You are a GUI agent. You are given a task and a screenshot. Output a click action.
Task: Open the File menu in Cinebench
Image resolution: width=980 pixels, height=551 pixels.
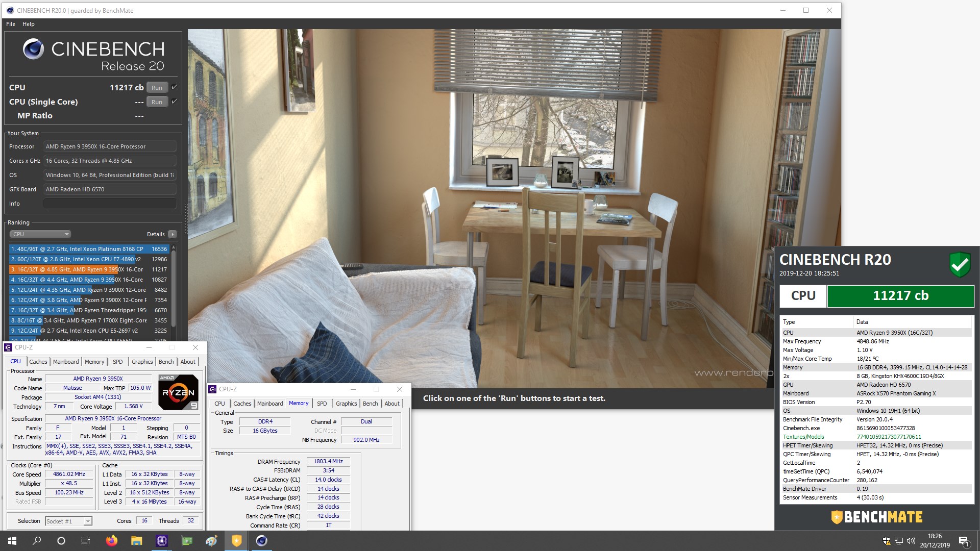11,24
